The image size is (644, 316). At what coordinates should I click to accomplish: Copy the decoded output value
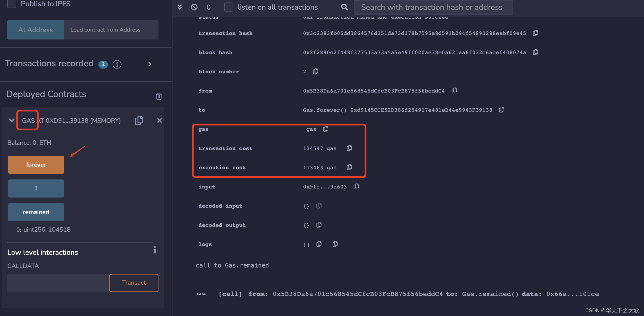tap(319, 225)
